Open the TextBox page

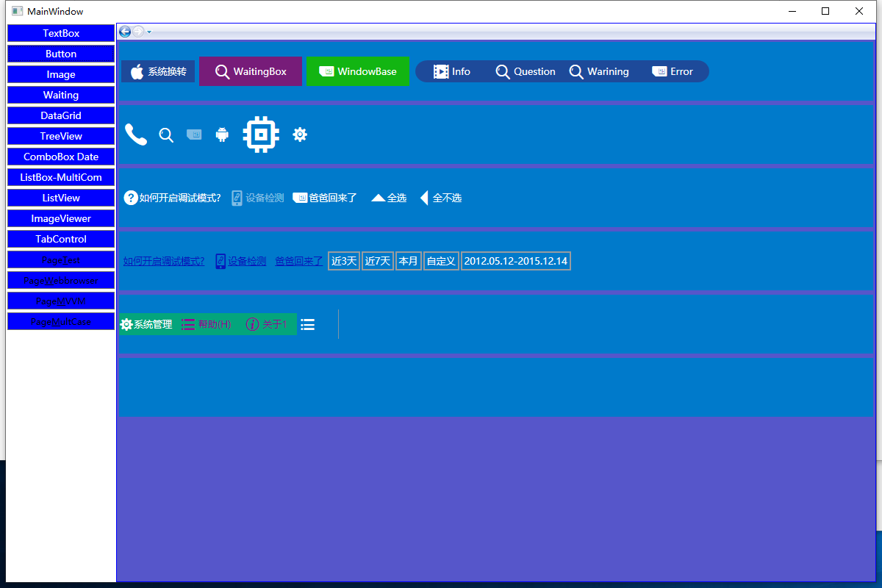click(x=61, y=33)
